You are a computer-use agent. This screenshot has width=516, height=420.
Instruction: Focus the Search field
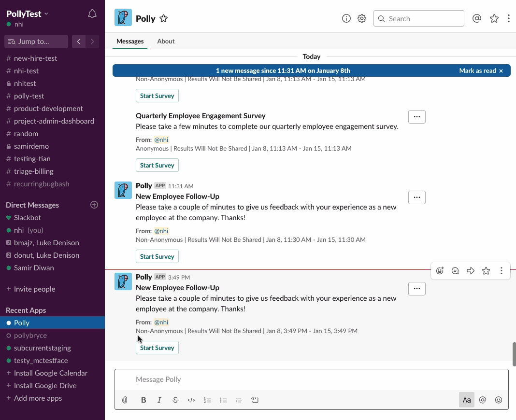pos(419,18)
